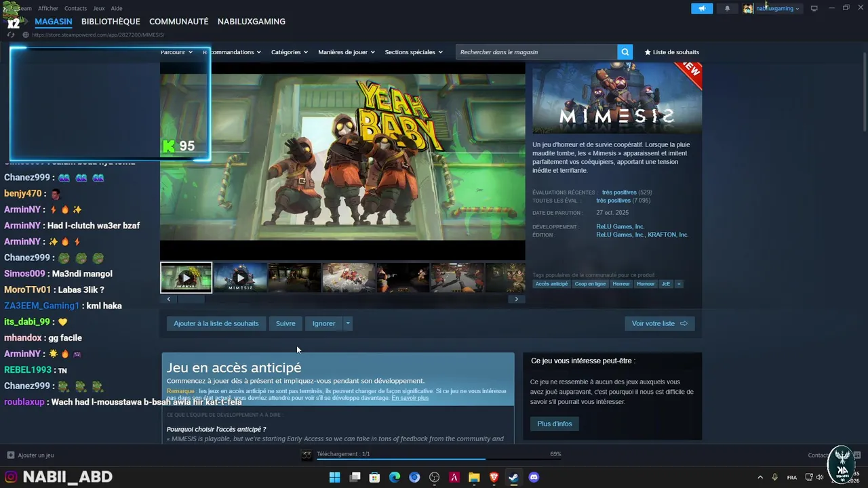
Task: Show hidden system tray icons
Action: (x=759, y=477)
